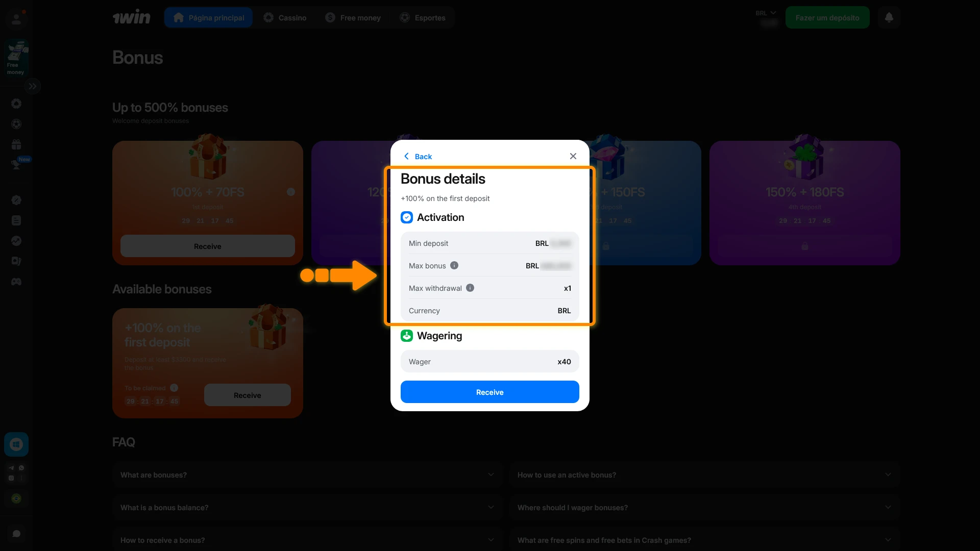
Task: Expand the sidebar with double-arrow button
Action: tap(33, 86)
